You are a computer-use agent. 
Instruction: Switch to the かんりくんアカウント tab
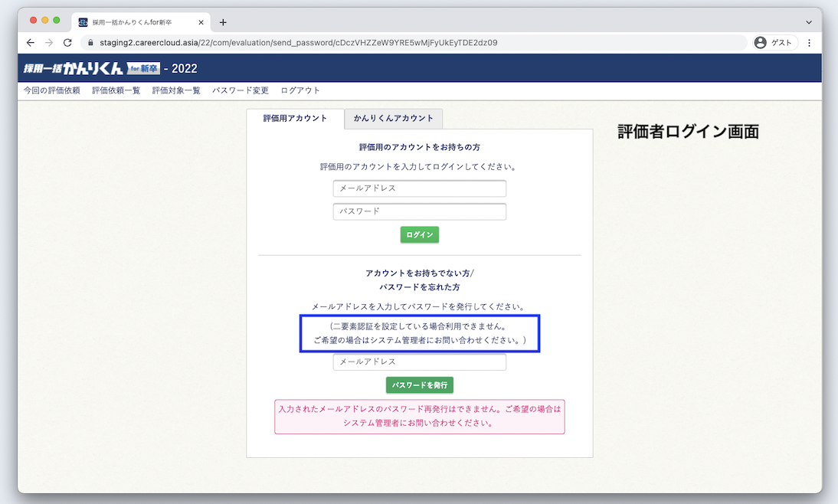pyautogui.click(x=393, y=119)
